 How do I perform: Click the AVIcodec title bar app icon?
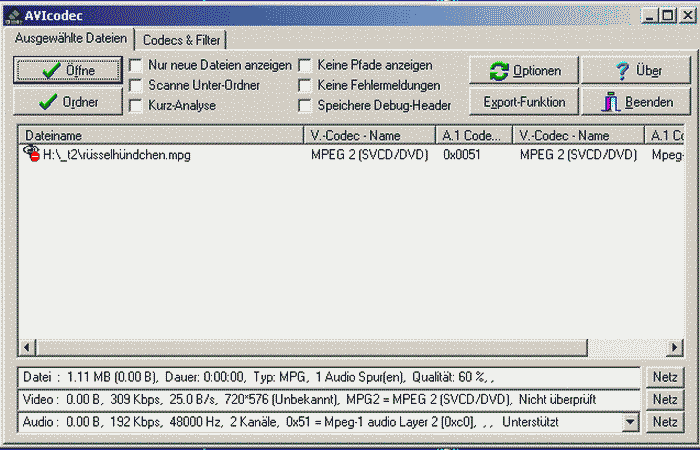coord(15,15)
